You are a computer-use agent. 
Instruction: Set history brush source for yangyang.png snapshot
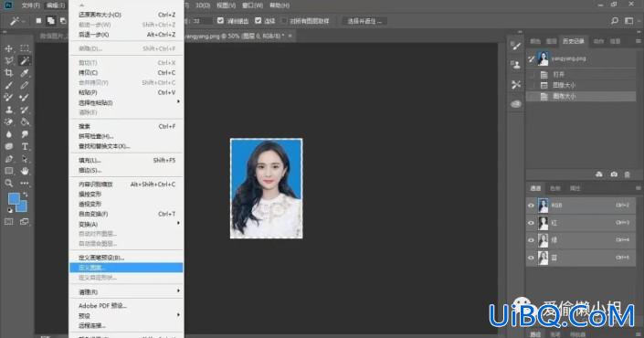tap(531, 59)
